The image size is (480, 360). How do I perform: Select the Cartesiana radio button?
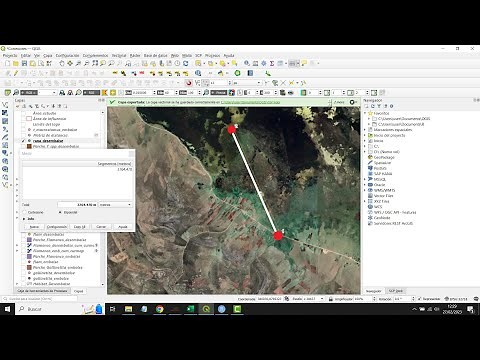24,212
